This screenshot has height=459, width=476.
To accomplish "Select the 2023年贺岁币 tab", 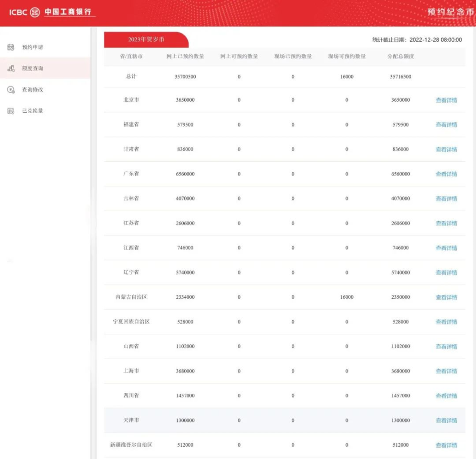I will 146,39.
